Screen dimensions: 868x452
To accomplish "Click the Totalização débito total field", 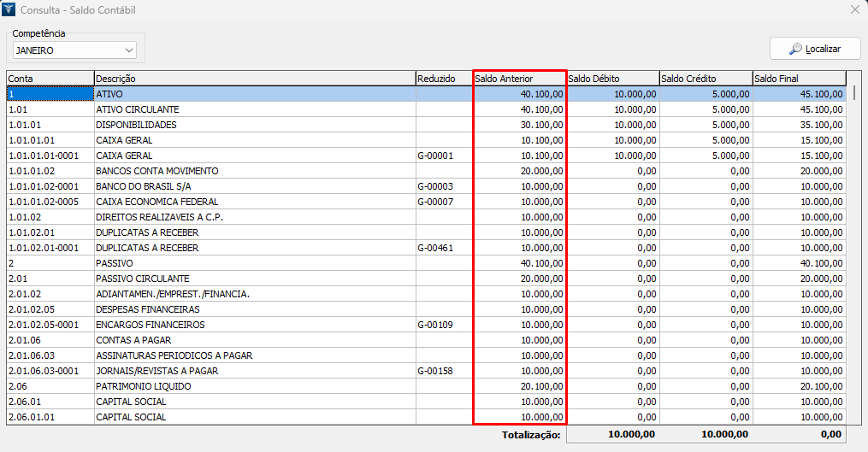I will tap(612, 435).
